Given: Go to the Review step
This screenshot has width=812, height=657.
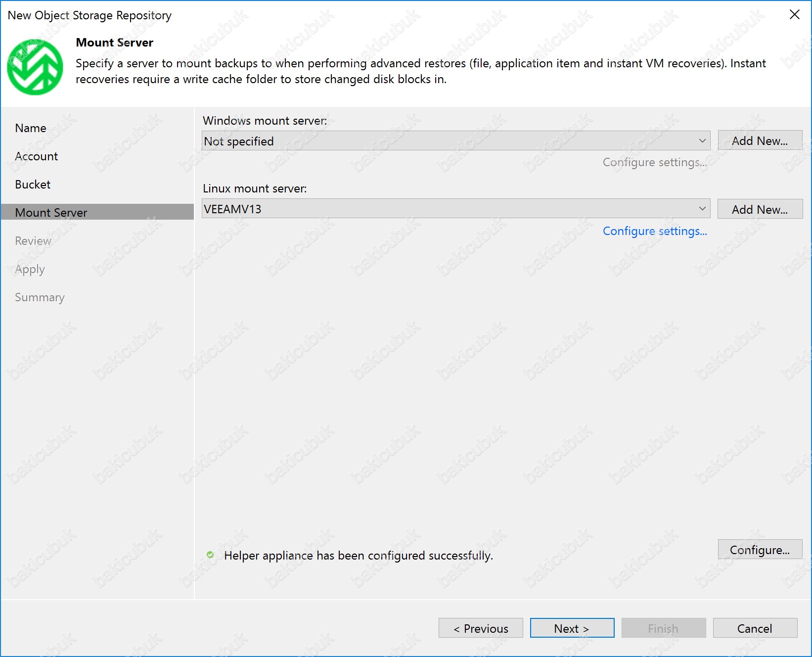Looking at the screenshot, I should [33, 241].
